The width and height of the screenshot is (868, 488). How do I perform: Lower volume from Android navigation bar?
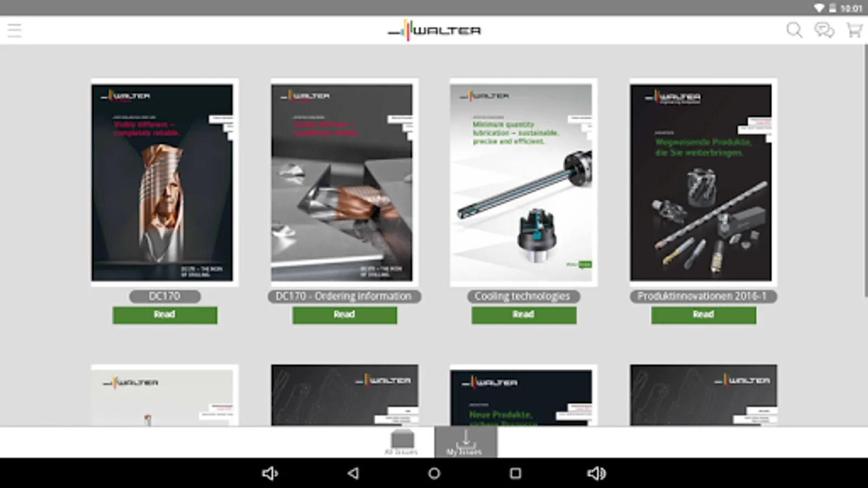point(270,473)
